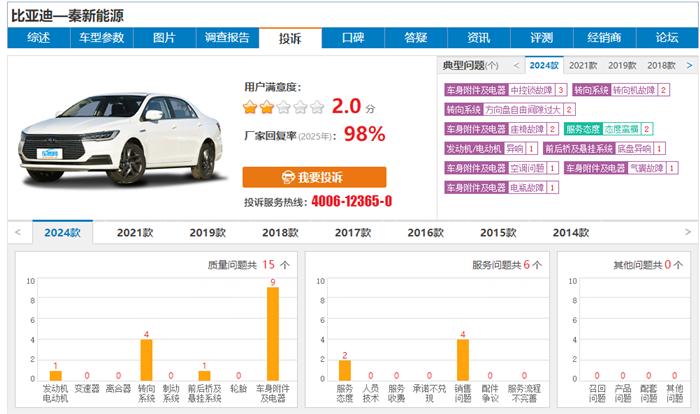Select the 2014款 year tab
The image size is (700, 414).
[571, 233]
